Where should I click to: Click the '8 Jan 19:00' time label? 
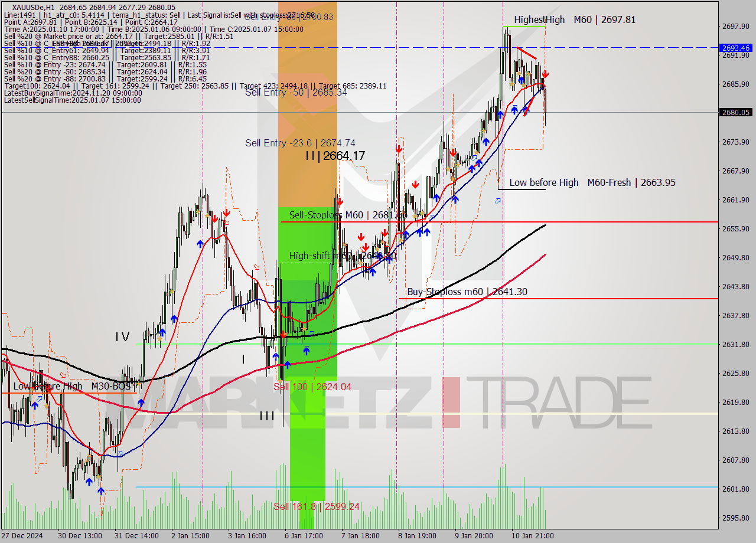pos(416,535)
